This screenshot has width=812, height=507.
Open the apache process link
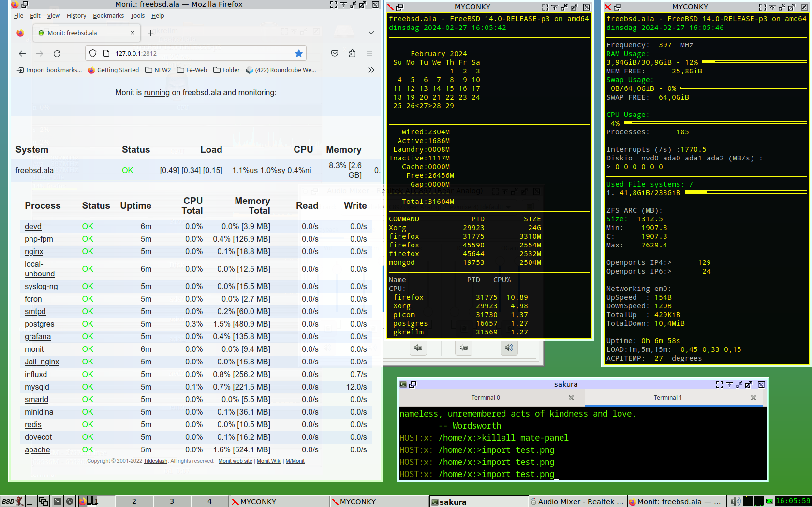pos(37,449)
